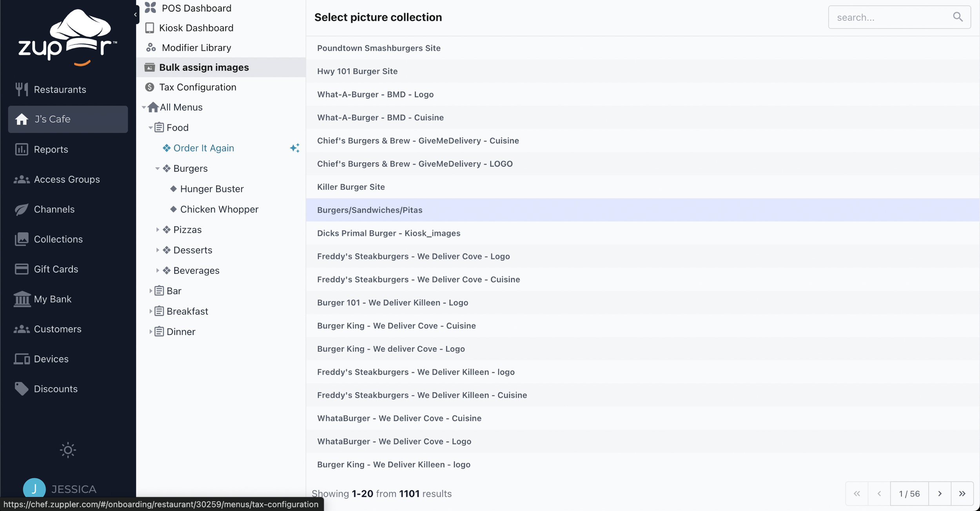Go to next page of results
The width and height of the screenshot is (980, 511).
pyautogui.click(x=940, y=493)
